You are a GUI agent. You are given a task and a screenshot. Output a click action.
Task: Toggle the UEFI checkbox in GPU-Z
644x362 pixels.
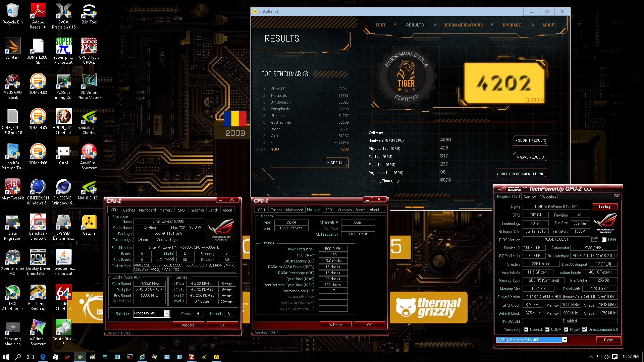point(604,240)
